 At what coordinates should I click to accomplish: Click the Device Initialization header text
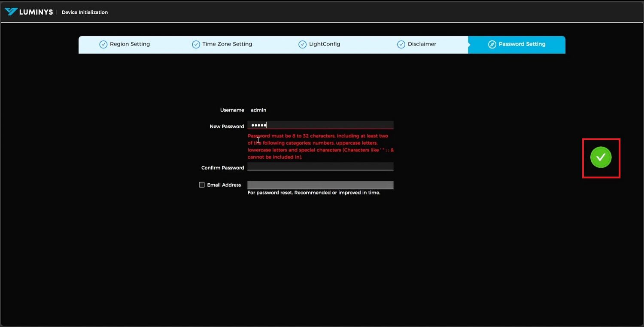[x=85, y=12]
